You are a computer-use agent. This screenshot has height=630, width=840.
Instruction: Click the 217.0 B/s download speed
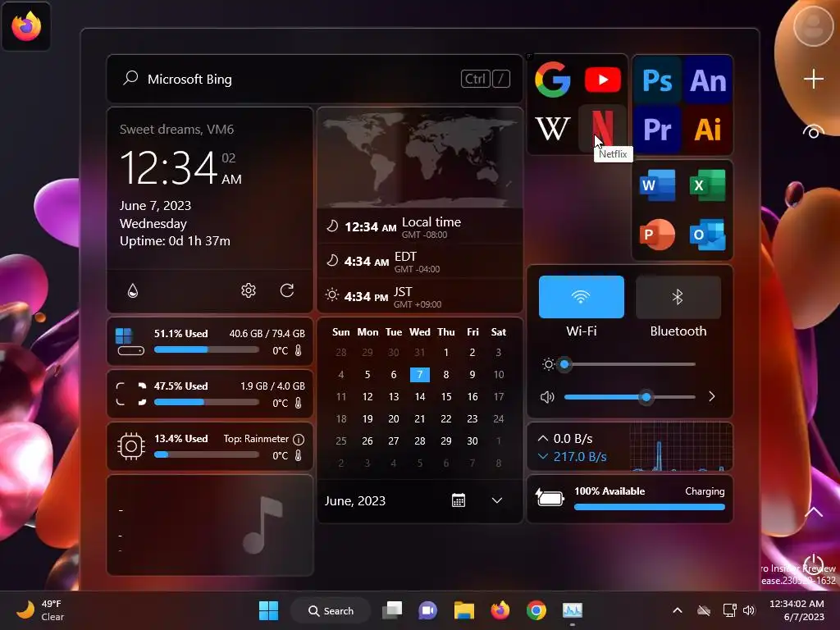[580, 456]
